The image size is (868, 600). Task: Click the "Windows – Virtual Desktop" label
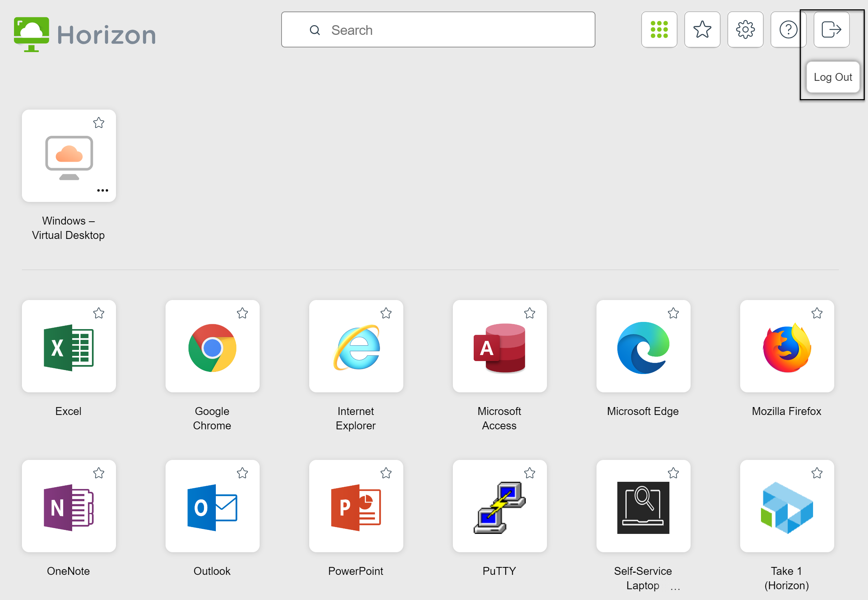click(x=68, y=228)
